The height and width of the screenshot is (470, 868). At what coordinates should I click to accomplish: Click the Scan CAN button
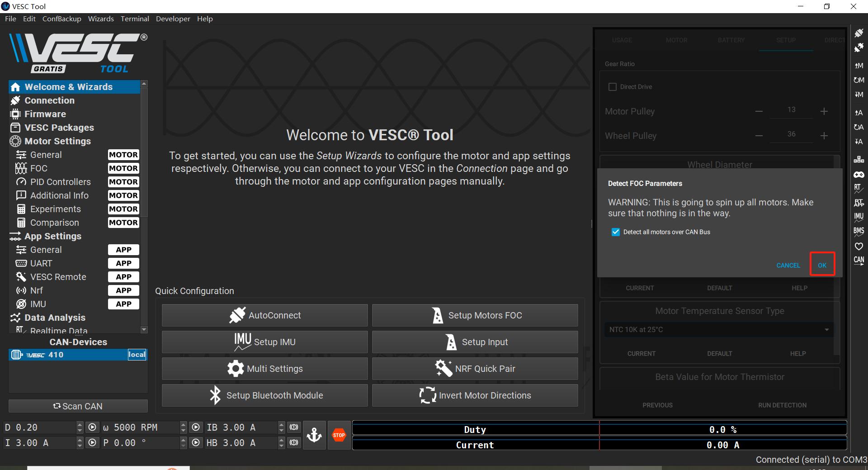78,406
